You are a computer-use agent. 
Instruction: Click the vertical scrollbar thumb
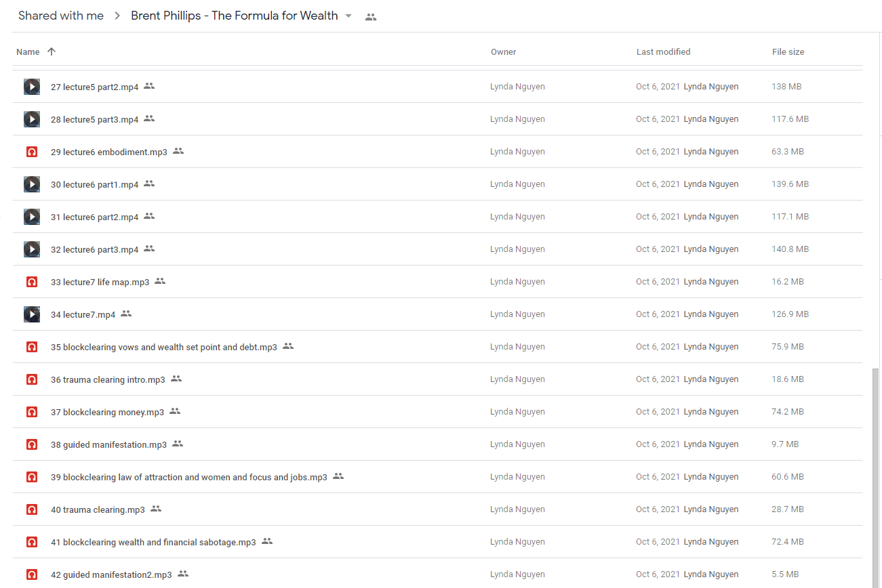(875, 478)
